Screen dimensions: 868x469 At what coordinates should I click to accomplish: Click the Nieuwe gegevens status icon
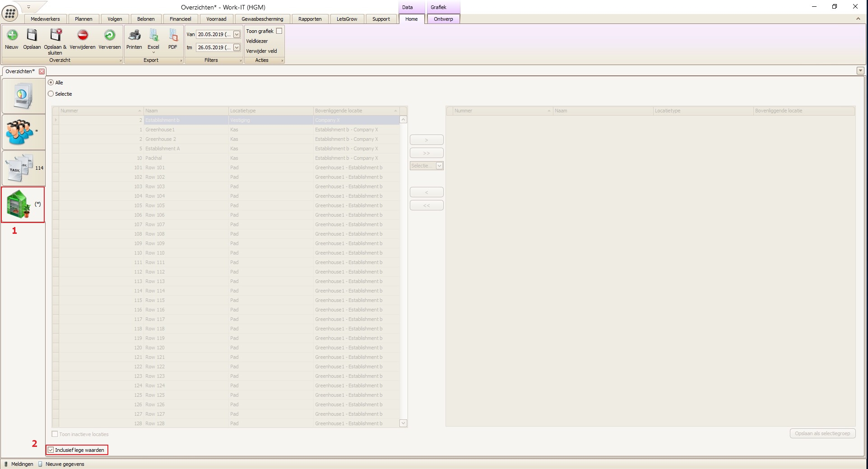[x=40, y=464]
